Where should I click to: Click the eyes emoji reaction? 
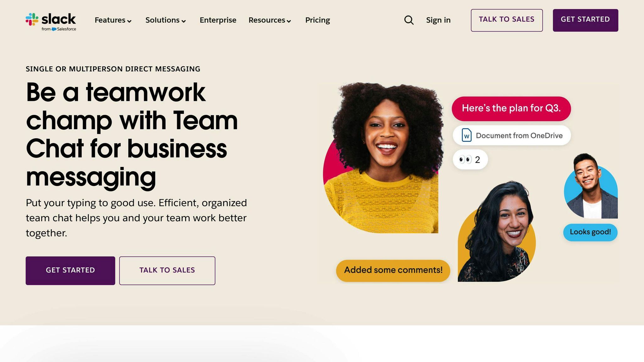coord(465,160)
